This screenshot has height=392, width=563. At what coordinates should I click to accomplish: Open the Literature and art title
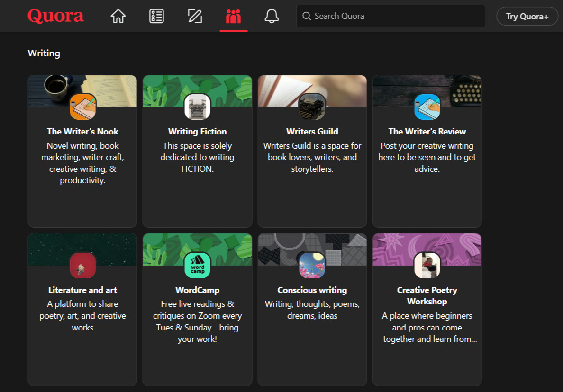click(x=82, y=290)
